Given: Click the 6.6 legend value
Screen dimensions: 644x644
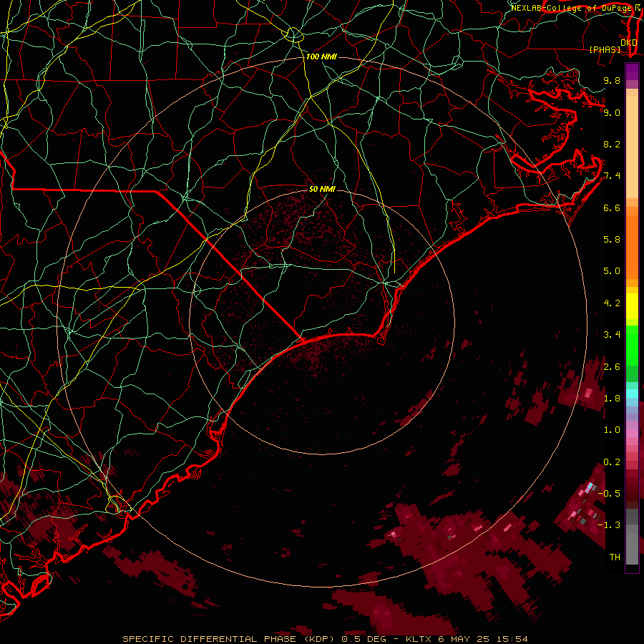Looking at the screenshot, I should pos(612,208).
